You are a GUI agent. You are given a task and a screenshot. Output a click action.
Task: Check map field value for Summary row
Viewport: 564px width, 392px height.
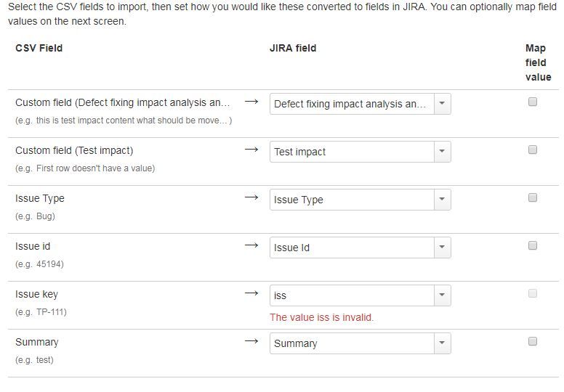[x=532, y=341]
